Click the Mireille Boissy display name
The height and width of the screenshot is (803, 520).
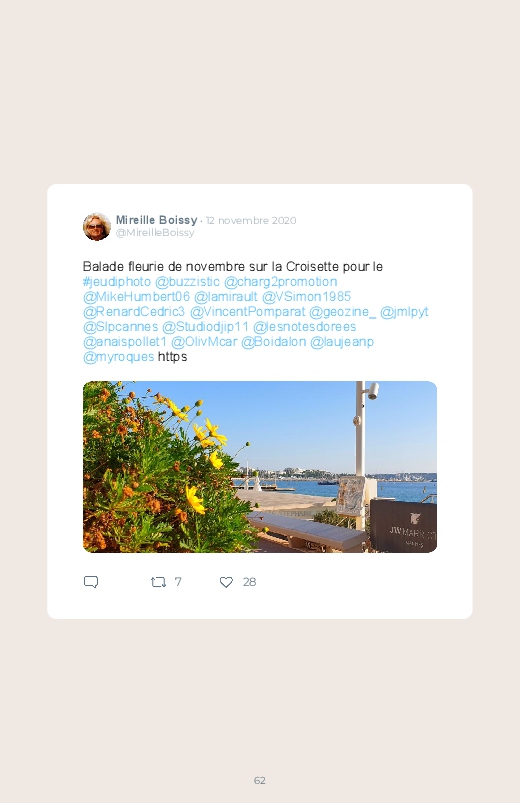tap(156, 220)
